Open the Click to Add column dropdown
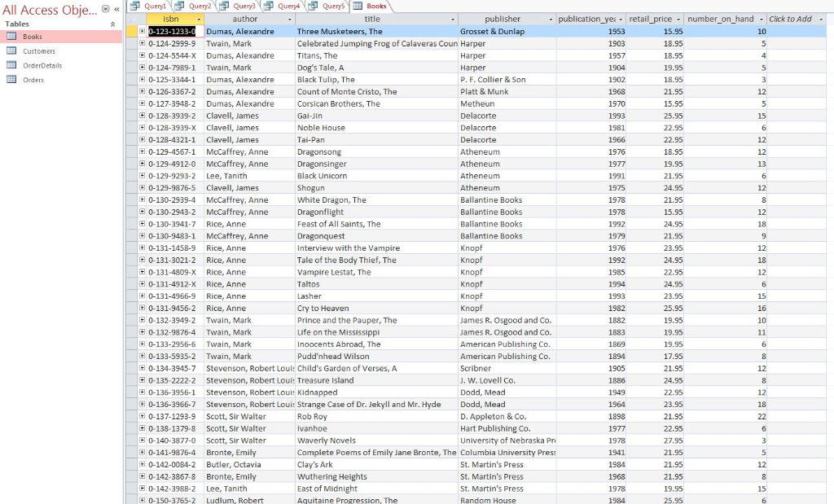The image size is (834, 504). pos(821,20)
